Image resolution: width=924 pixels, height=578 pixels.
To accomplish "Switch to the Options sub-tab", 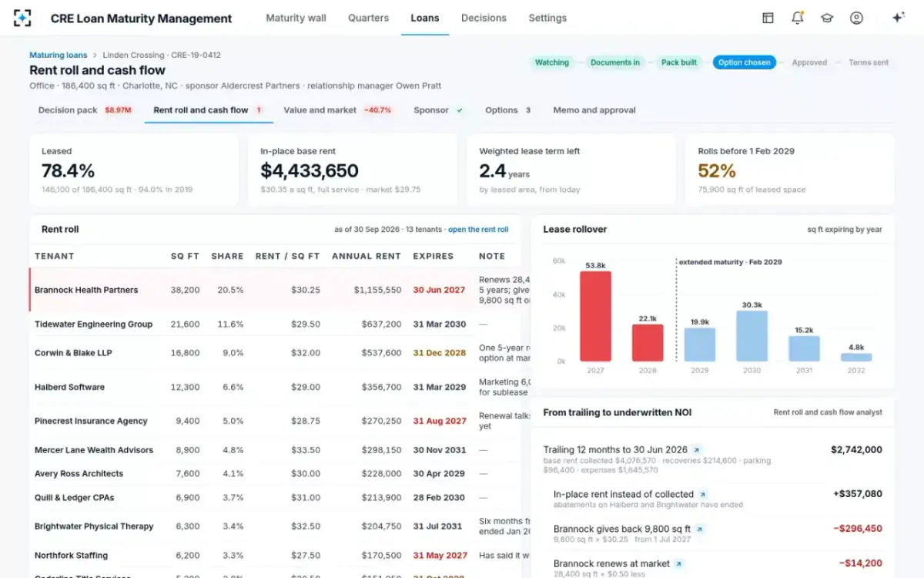I will [x=508, y=110].
